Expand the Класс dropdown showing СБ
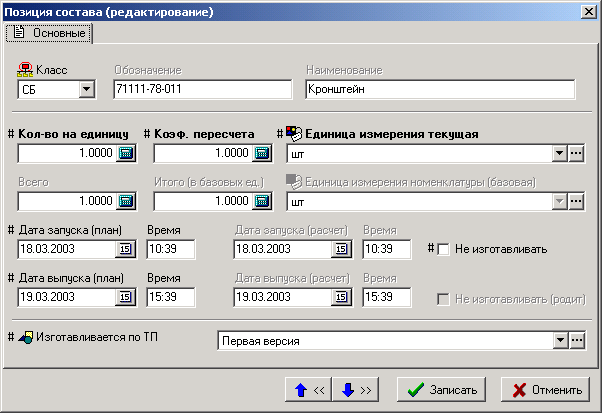 tap(86, 90)
